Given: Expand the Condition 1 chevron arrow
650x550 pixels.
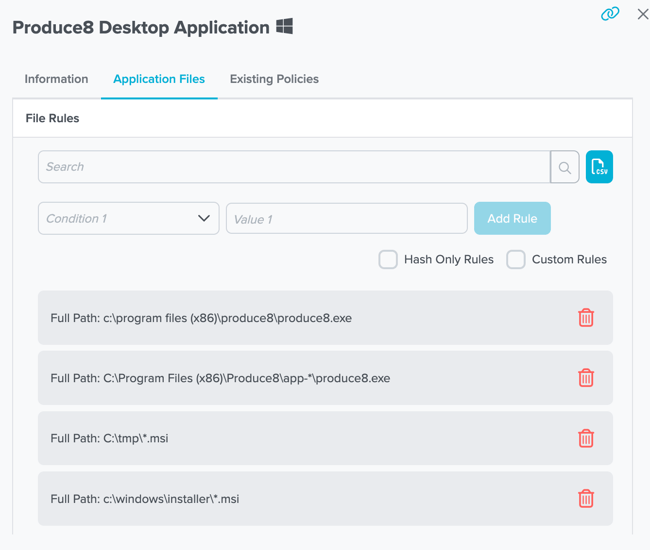Looking at the screenshot, I should 204,219.
